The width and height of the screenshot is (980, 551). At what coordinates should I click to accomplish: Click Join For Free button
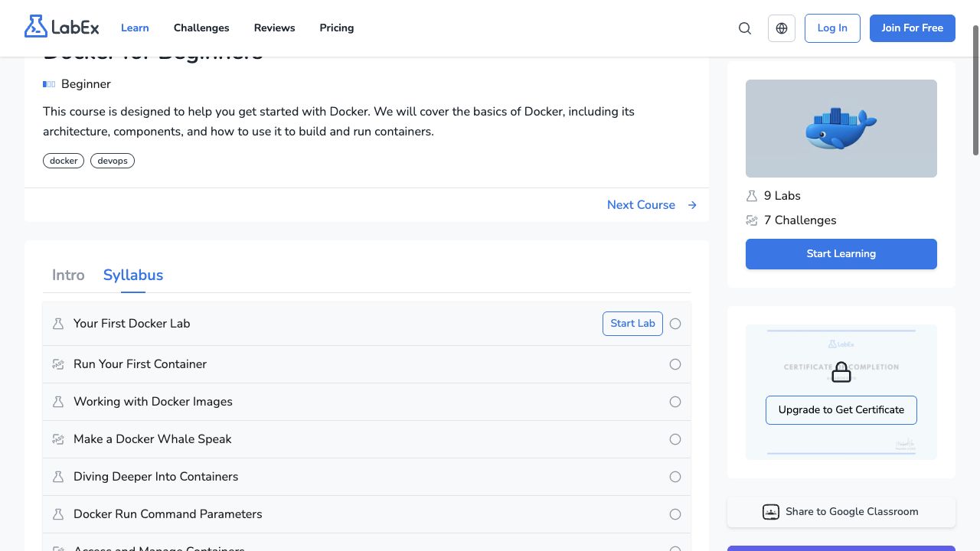pyautogui.click(x=913, y=28)
